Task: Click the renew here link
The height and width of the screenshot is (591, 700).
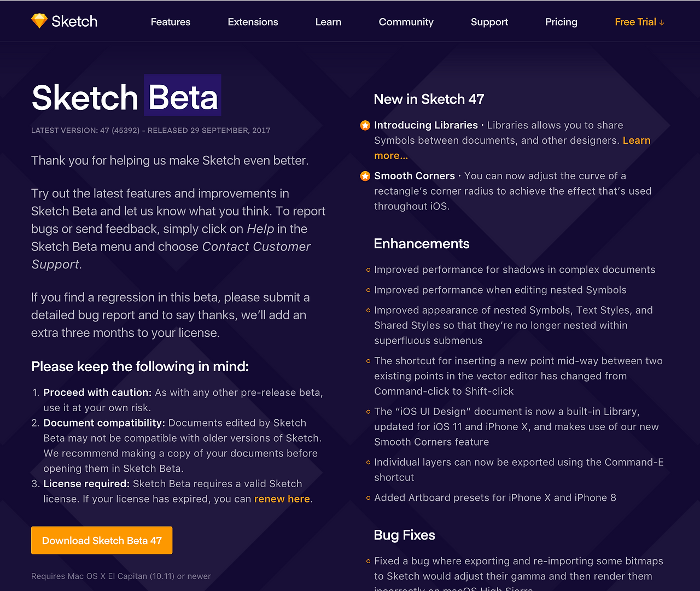Action: click(282, 499)
